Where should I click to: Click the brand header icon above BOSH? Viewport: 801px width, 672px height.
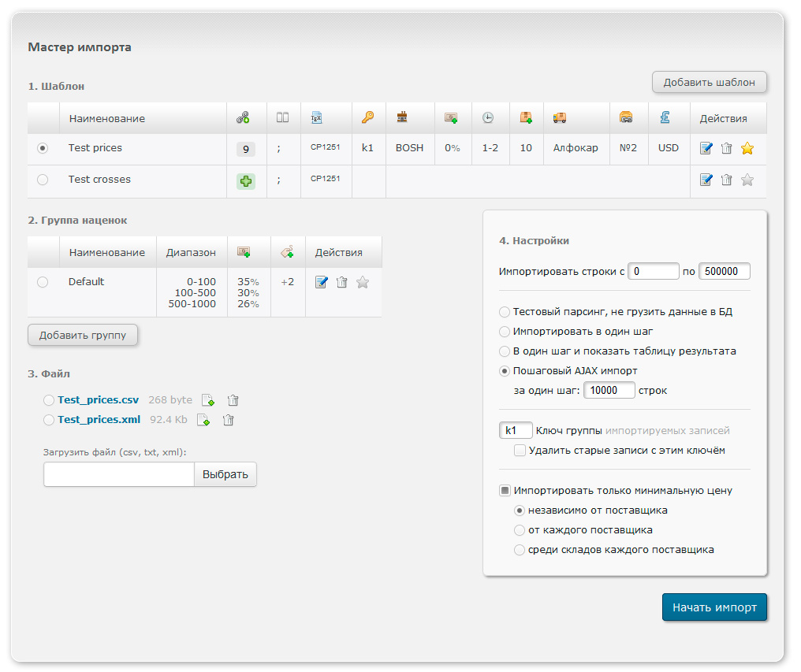point(402,117)
